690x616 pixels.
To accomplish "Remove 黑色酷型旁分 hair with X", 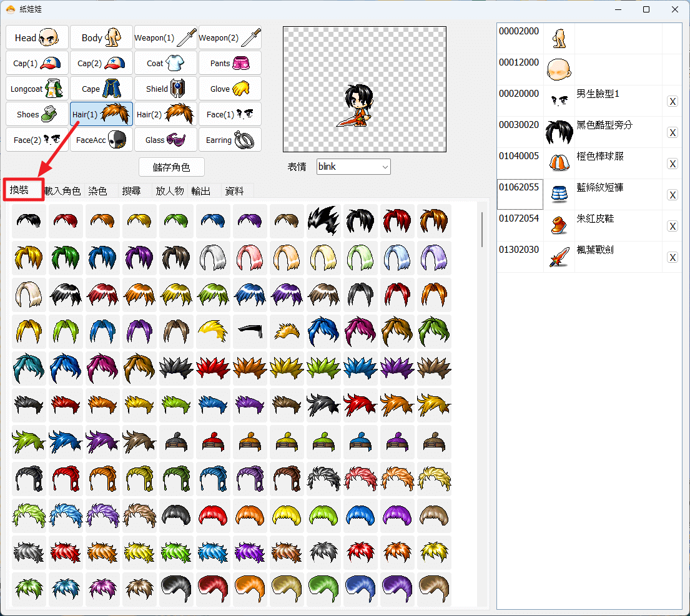I will tap(673, 133).
